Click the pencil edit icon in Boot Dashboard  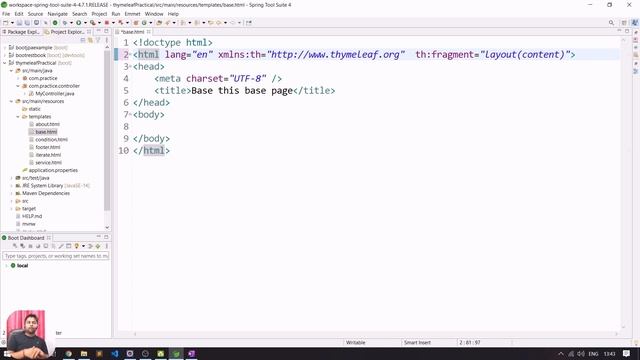pos(61,246)
